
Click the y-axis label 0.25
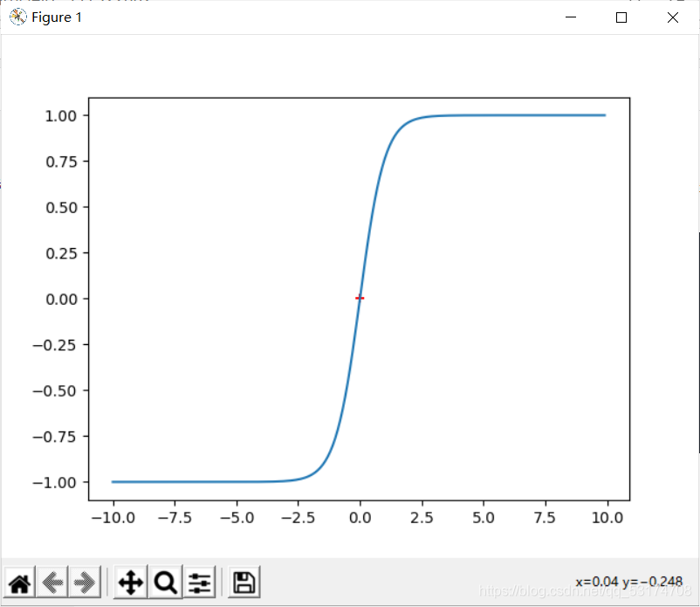61,253
